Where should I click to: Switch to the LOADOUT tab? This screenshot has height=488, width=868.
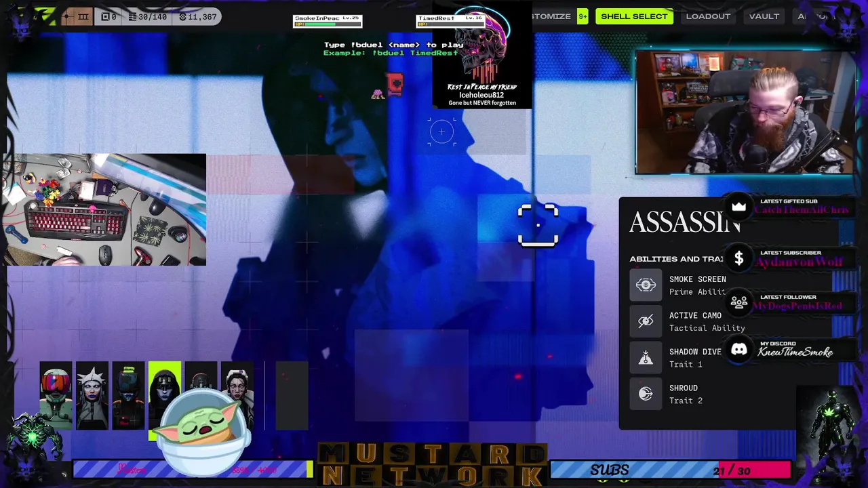(x=708, y=16)
